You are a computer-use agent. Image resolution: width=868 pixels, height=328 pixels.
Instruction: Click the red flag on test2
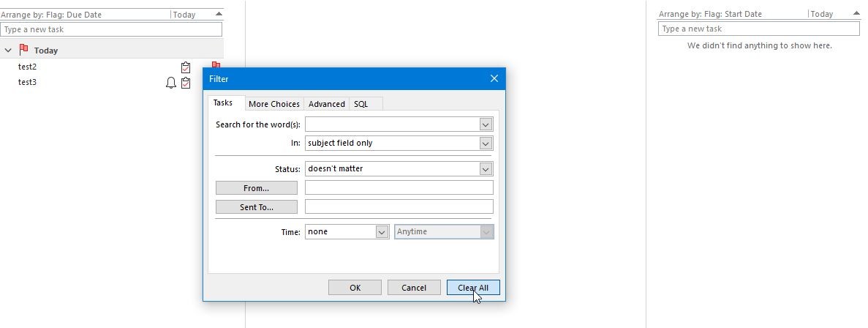point(216,65)
